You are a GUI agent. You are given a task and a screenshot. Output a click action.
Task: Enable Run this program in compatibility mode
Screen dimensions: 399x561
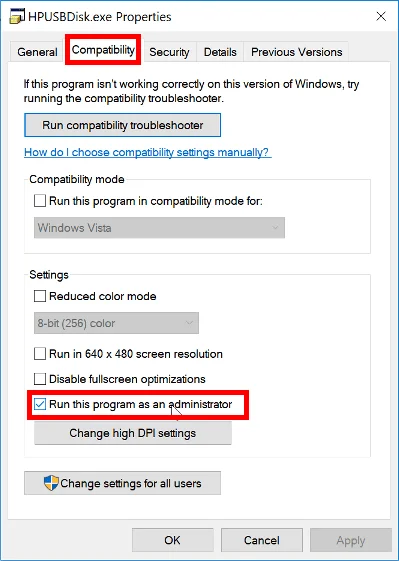[x=40, y=201]
